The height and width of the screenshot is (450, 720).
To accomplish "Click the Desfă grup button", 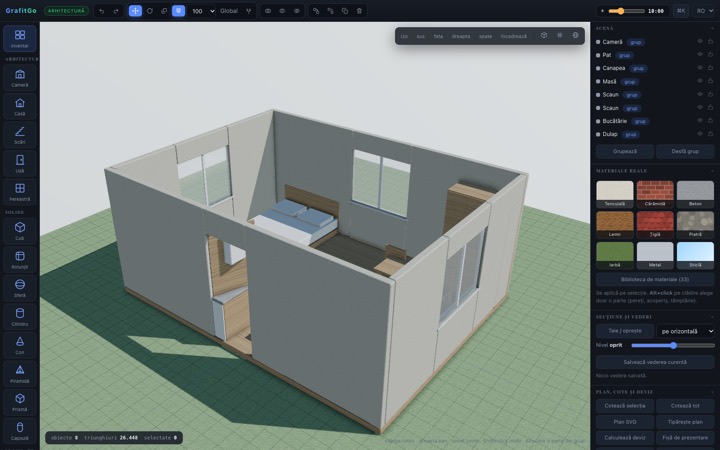I will pos(685,152).
